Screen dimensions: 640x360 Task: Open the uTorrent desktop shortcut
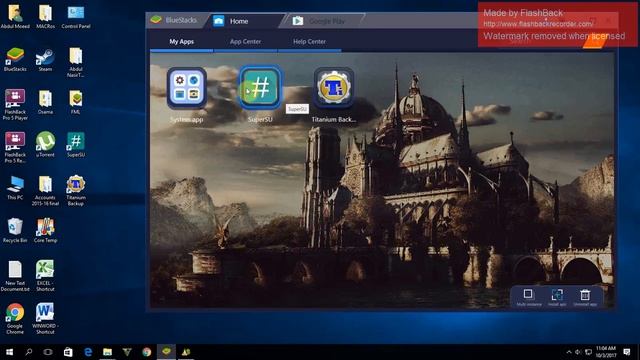[45, 144]
